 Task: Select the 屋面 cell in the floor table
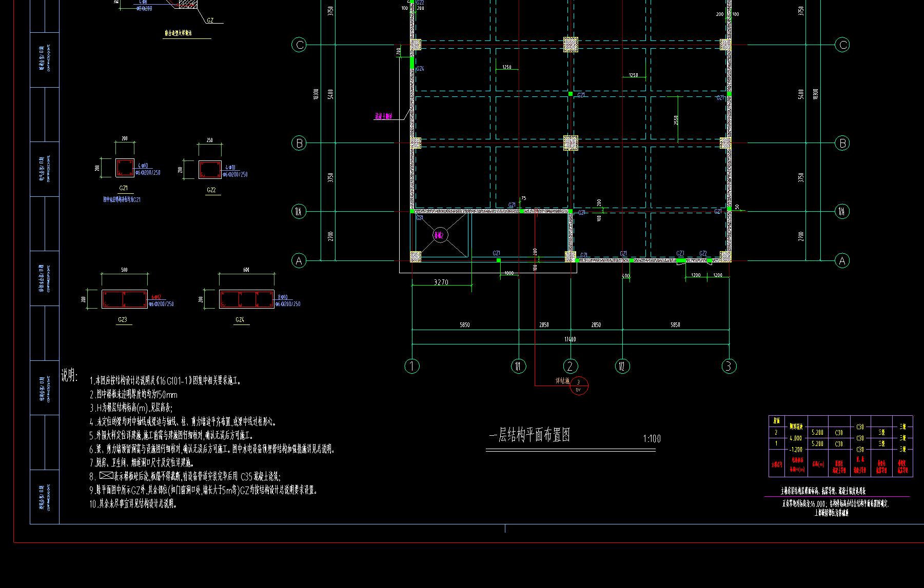coord(777,421)
